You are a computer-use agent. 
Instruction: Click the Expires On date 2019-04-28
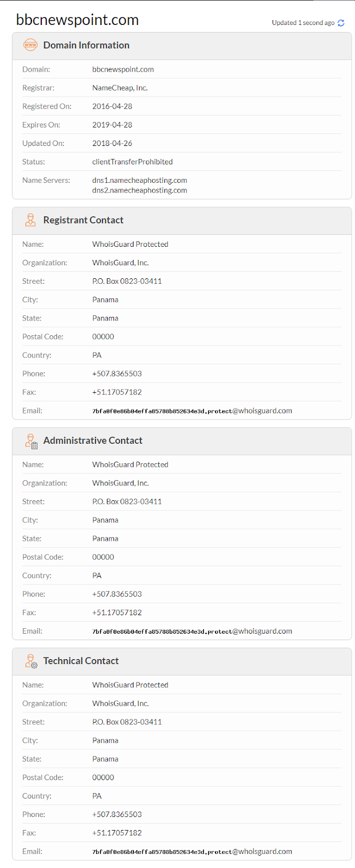pos(112,125)
